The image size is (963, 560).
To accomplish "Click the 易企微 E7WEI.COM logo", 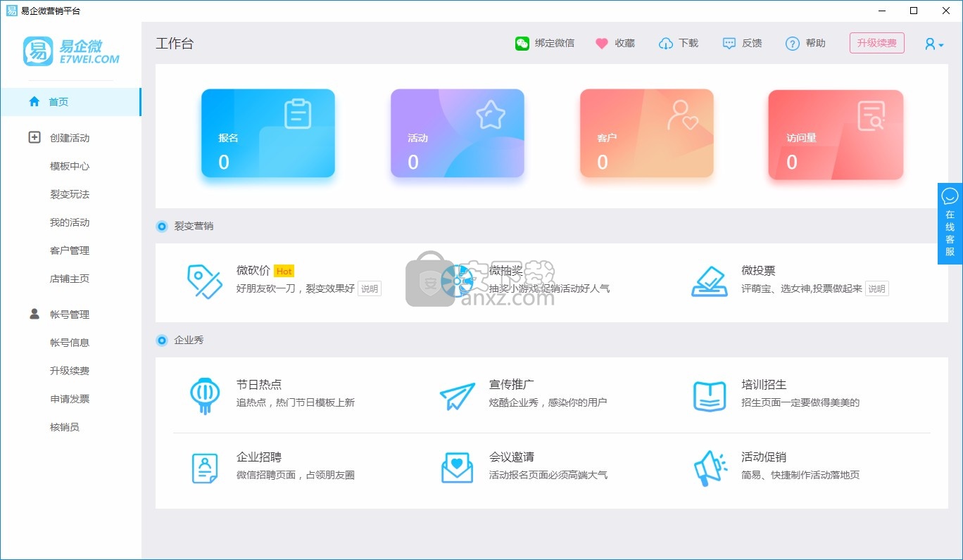I will pyautogui.click(x=71, y=51).
